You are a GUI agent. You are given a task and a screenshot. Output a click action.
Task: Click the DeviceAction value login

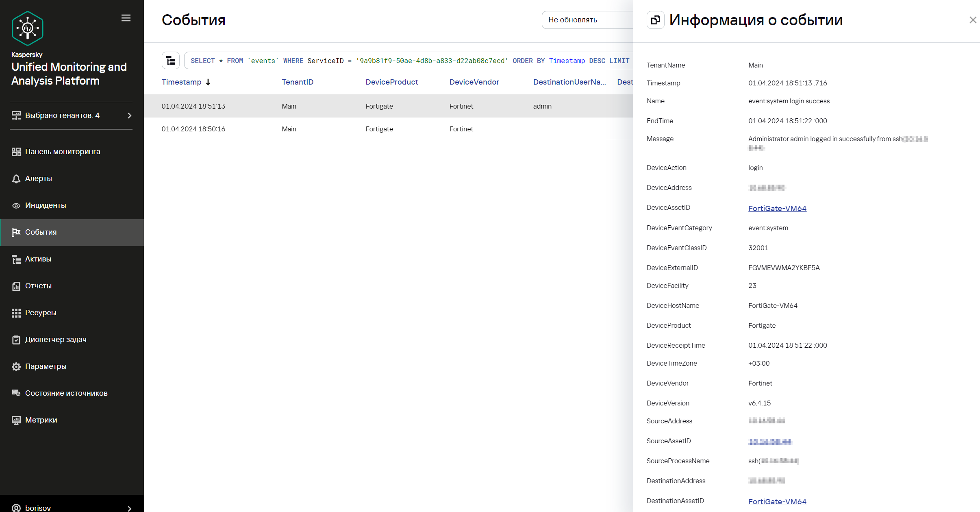pos(755,168)
